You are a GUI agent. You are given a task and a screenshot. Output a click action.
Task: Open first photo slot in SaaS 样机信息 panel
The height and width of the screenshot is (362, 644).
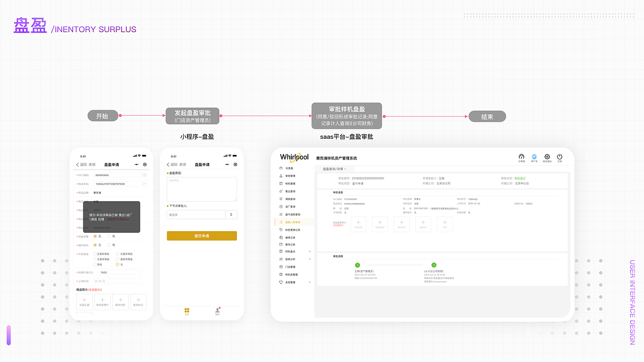click(358, 224)
